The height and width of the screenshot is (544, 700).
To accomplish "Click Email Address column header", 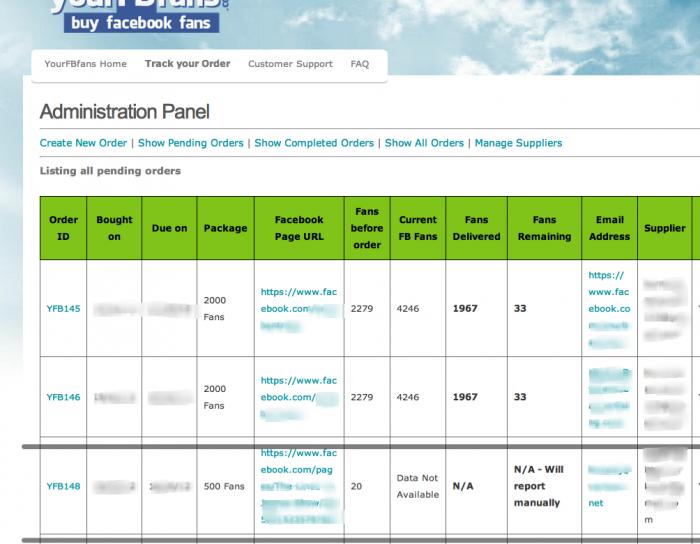I will [x=609, y=228].
